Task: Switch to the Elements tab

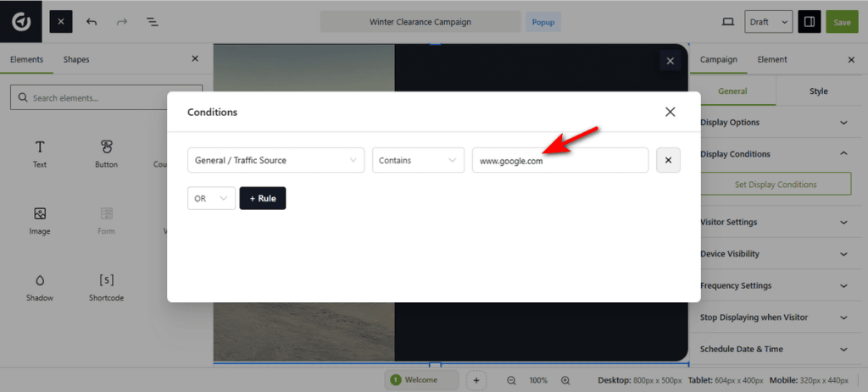Action: 26,59
